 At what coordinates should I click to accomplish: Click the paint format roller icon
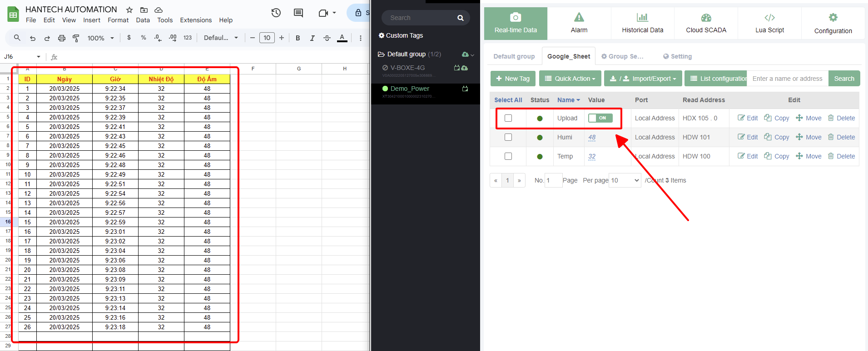[x=76, y=38]
